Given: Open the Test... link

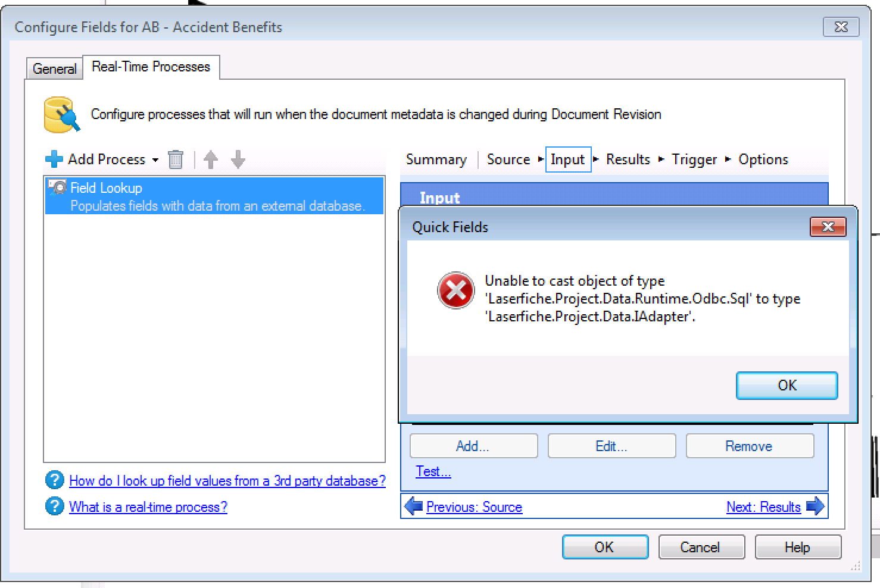Looking at the screenshot, I should click(x=433, y=471).
